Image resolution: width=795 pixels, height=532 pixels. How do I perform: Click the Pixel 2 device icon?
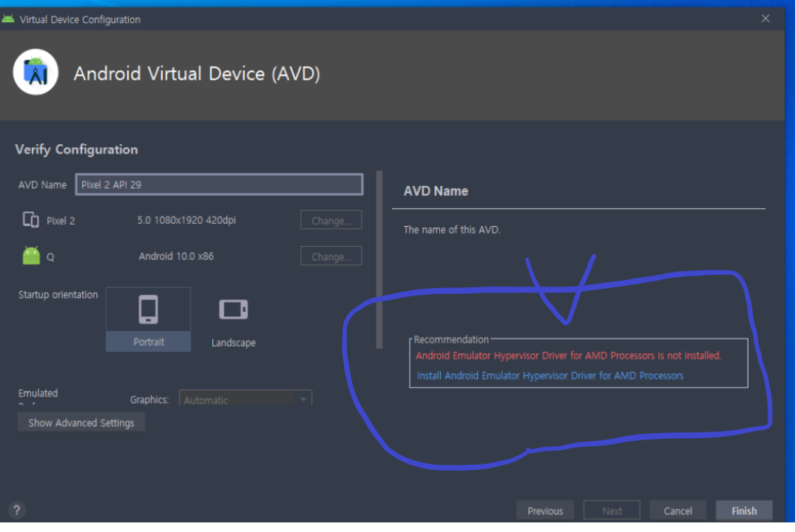point(31,220)
